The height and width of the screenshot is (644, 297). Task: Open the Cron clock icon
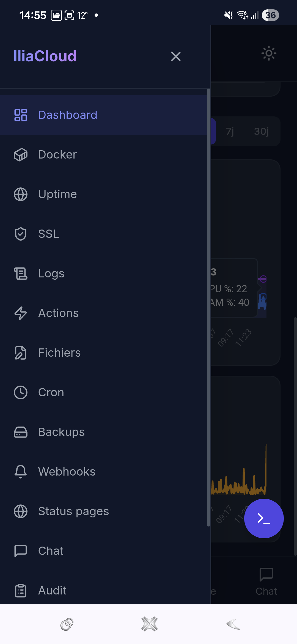(21, 392)
